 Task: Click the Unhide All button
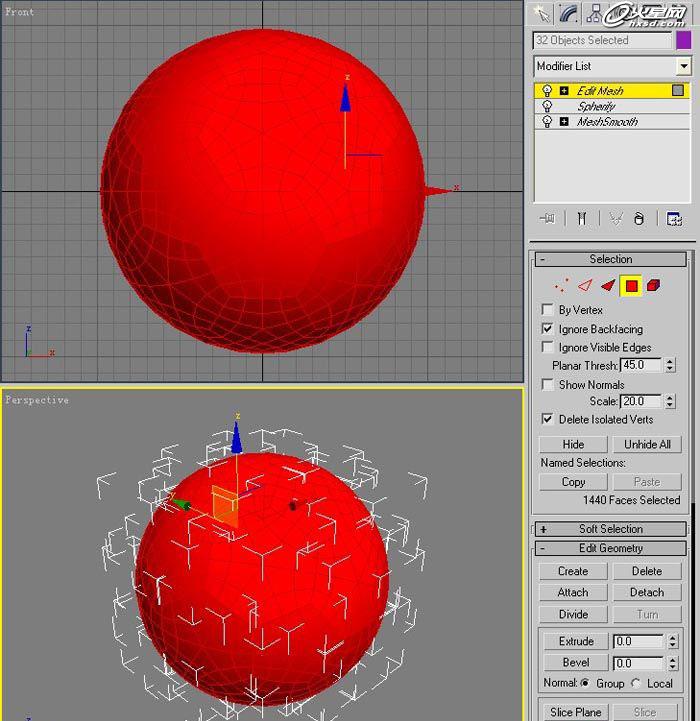(x=647, y=444)
